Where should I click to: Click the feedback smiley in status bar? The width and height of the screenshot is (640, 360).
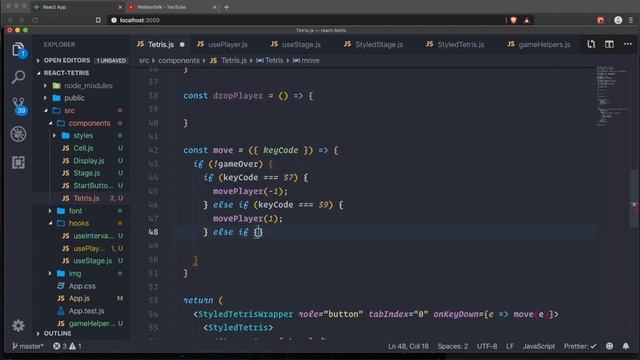[609, 346]
